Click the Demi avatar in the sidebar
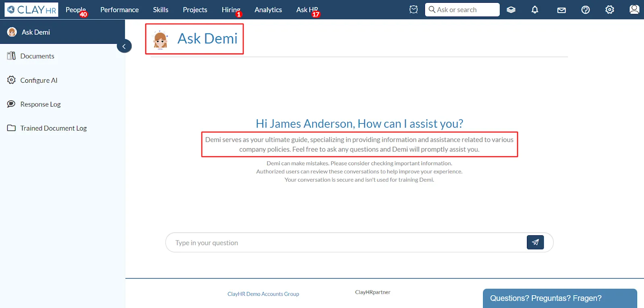This screenshot has width=644, height=308. tap(12, 32)
